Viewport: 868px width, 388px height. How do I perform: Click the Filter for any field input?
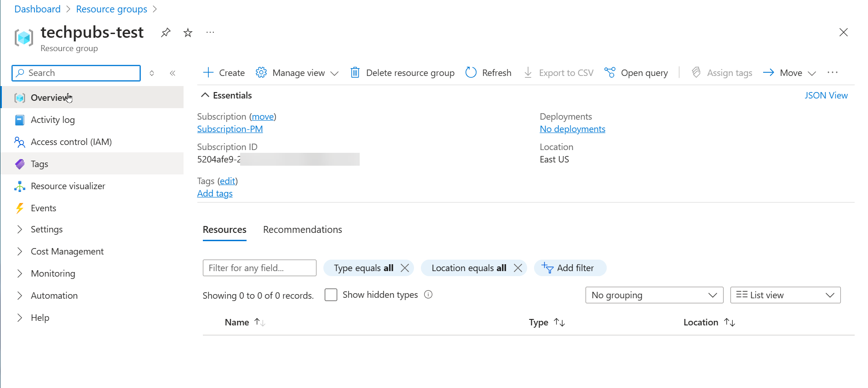[259, 268]
